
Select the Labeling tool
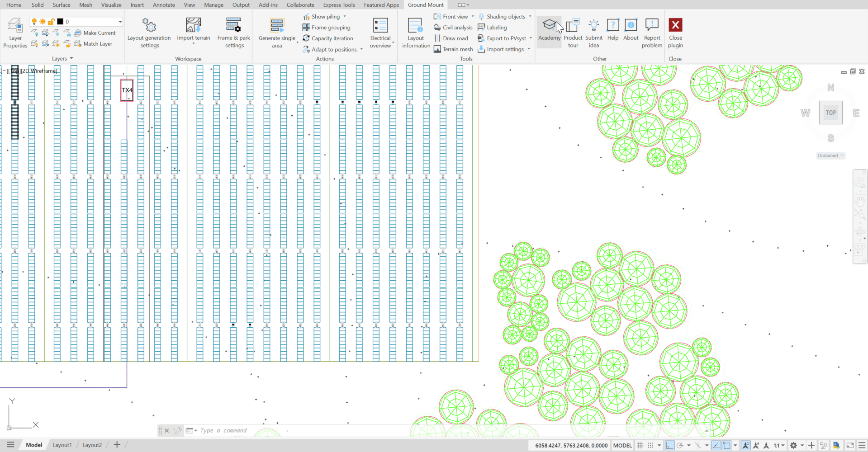point(493,28)
